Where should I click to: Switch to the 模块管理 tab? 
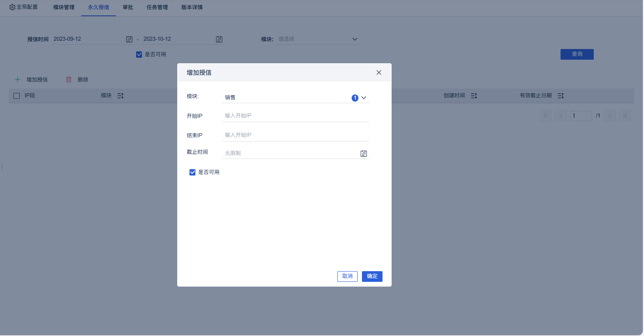pyautogui.click(x=64, y=7)
